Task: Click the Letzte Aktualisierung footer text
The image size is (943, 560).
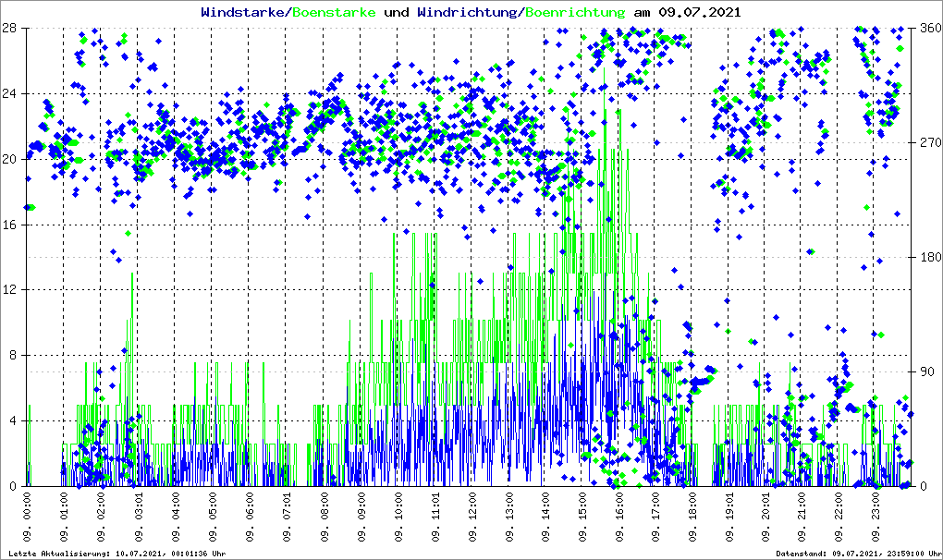Action: [x=116, y=554]
